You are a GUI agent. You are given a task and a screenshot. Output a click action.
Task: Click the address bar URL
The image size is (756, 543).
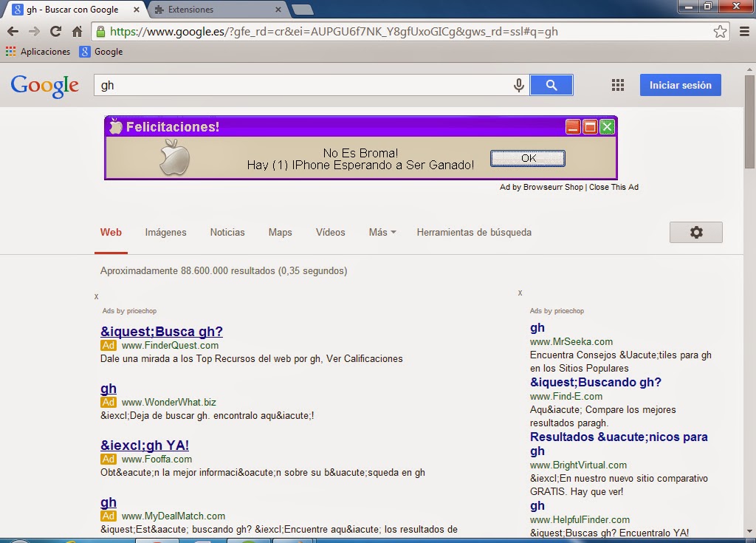click(334, 32)
